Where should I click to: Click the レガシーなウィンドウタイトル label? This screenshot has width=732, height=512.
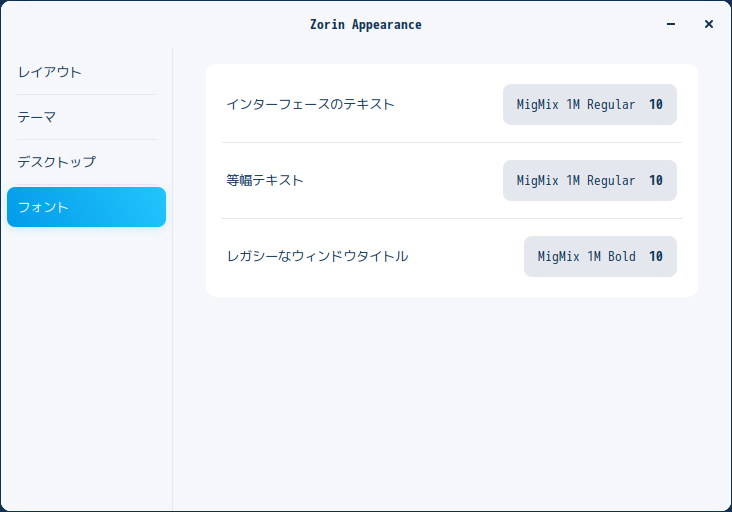pyautogui.click(x=317, y=256)
